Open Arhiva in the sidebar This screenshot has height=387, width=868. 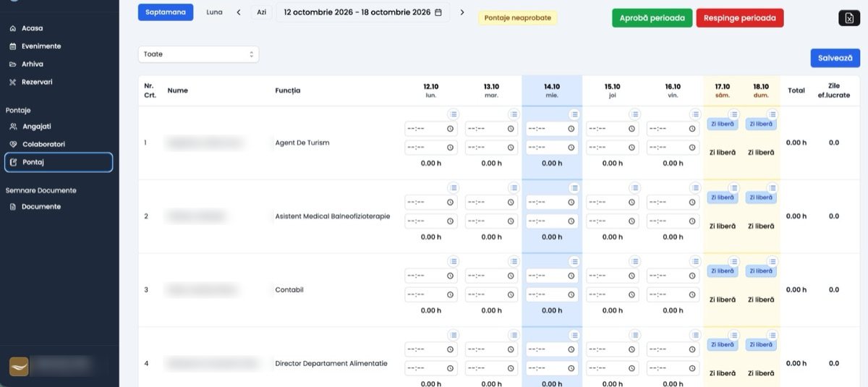point(33,64)
